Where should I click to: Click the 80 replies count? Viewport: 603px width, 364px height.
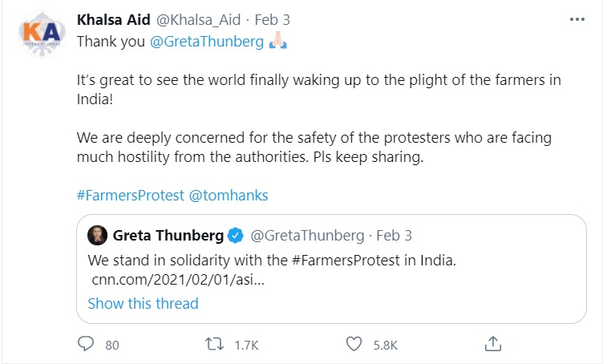pyautogui.click(x=111, y=345)
